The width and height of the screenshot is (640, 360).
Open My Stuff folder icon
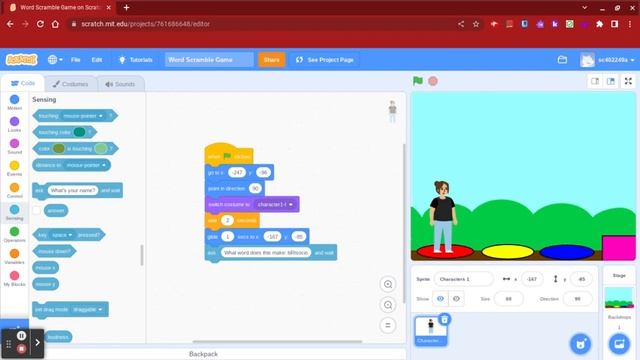[x=562, y=60]
